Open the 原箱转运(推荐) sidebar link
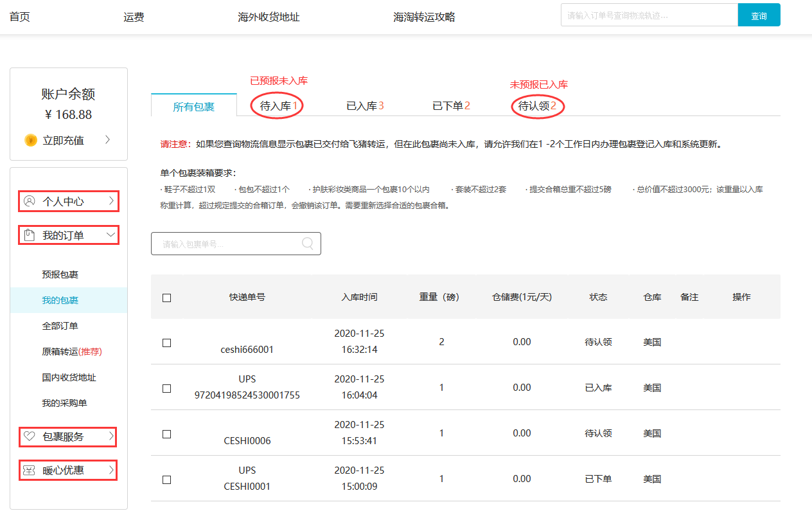Image resolution: width=812 pixels, height=511 pixels. (71, 352)
